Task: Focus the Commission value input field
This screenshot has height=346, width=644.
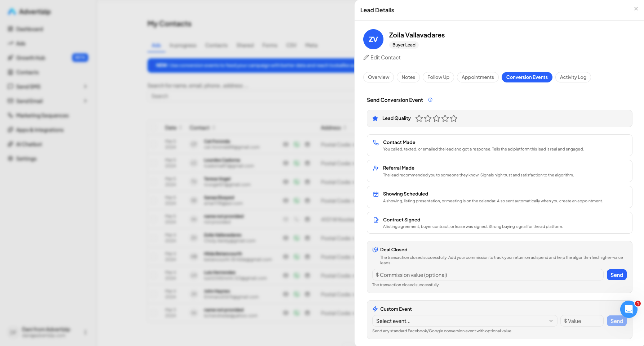Action: click(488, 275)
